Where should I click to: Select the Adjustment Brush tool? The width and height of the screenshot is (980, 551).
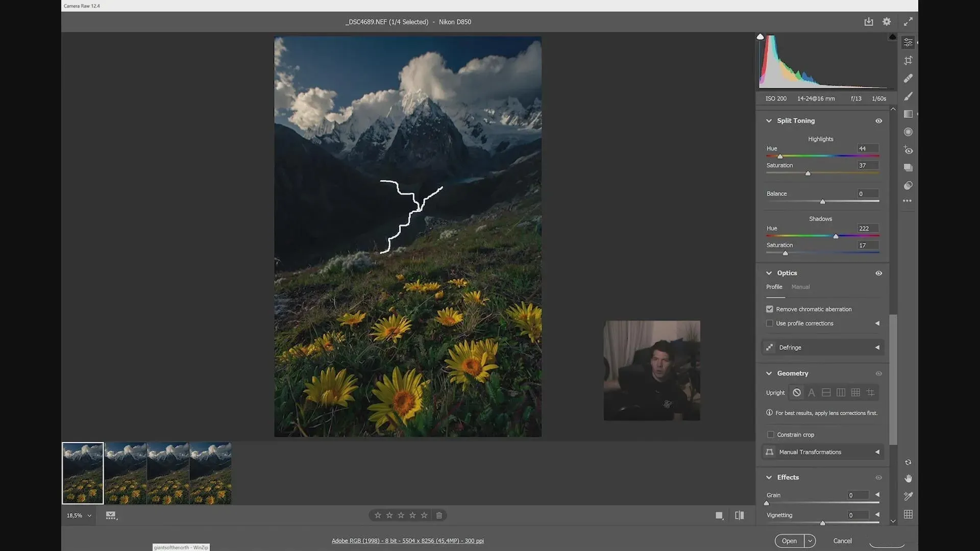[x=908, y=96]
